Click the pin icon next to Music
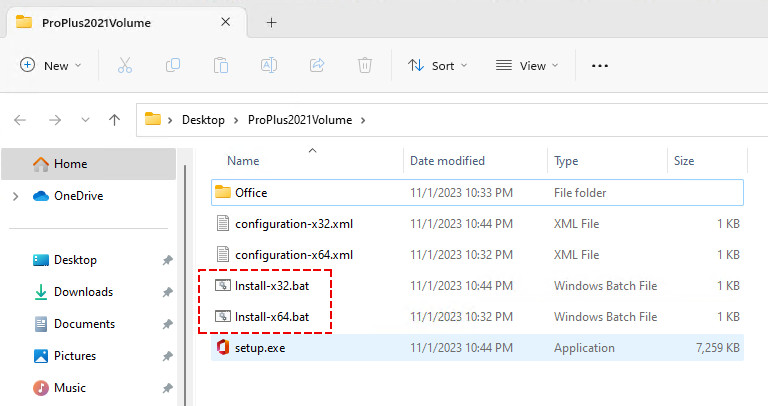Screen dimensions: 768x406 click(x=168, y=388)
